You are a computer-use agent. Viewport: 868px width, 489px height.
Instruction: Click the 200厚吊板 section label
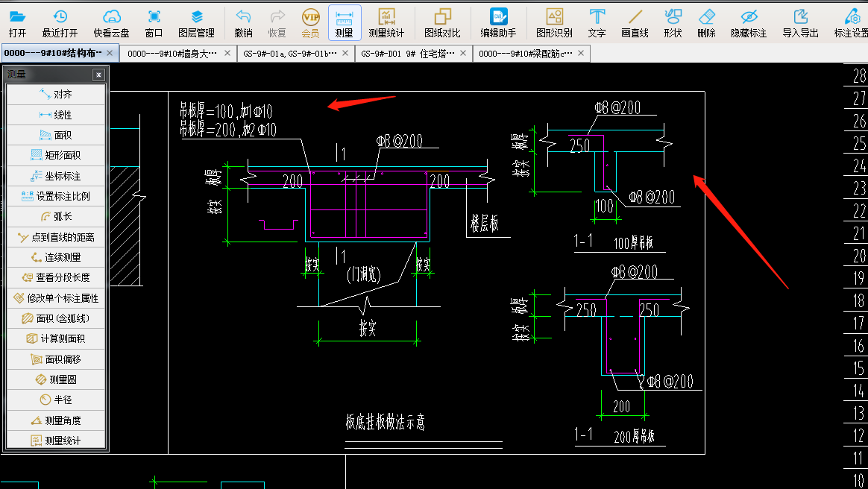[634, 437]
